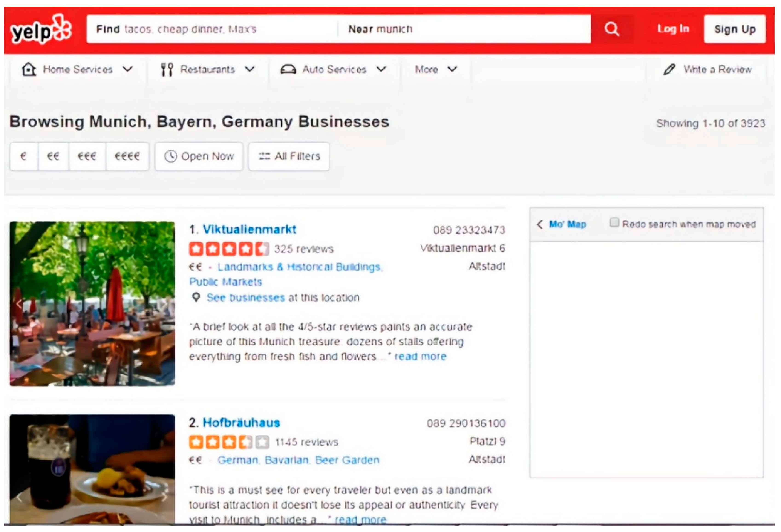Click the Near munich location field

coord(464,29)
